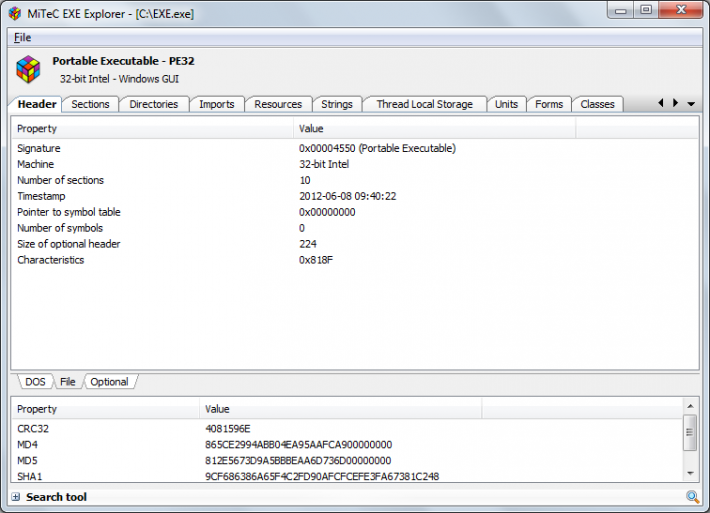Viewport: 710px width, 513px height.
Task: Switch to the Directories tab
Action: pyautogui.click(x=154, y=104)
